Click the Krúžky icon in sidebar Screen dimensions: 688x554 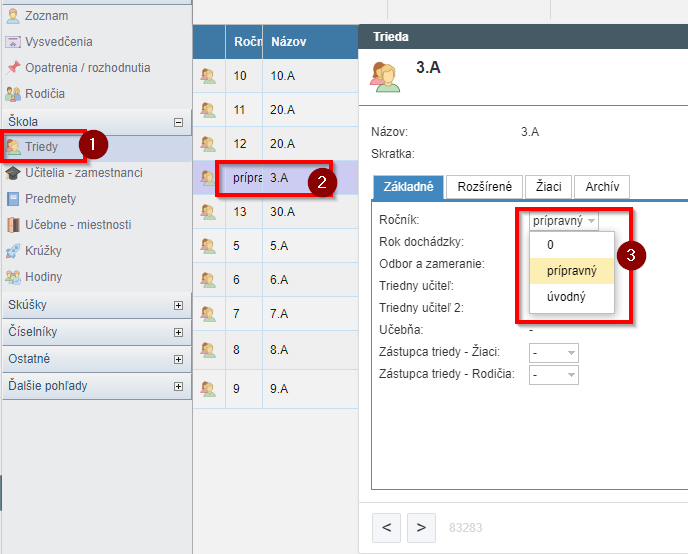(x=13, y=251)
